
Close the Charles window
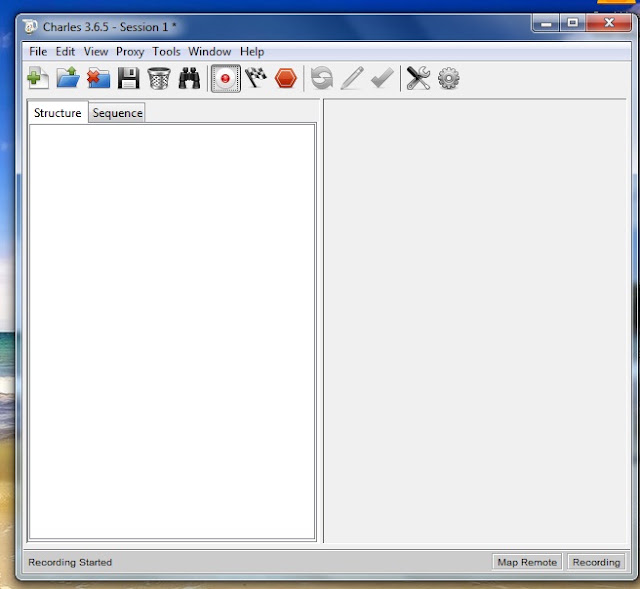pos(609,23)
